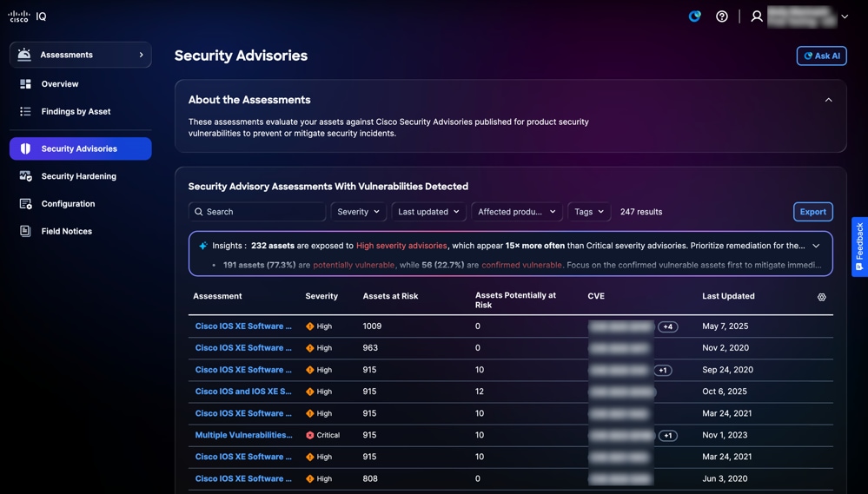Click +1 CVE badge in Sep 24, 2020 row
This screenshot has width=868, height=494.
(x=663, y=370)
